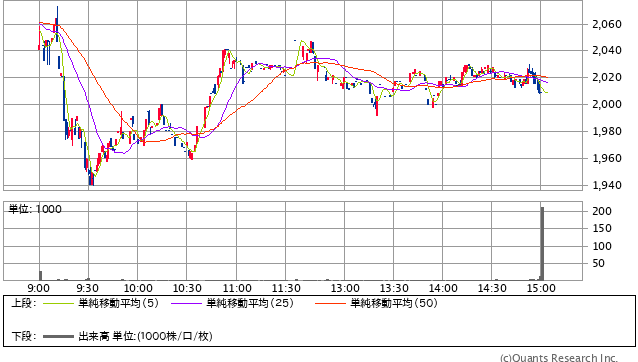Click the 14:00 time axis label
638x362 pixels.
click(443, 288)
